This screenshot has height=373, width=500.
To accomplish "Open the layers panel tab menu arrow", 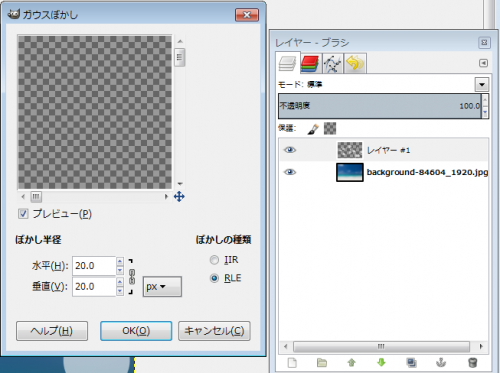I will coord(483,63).
